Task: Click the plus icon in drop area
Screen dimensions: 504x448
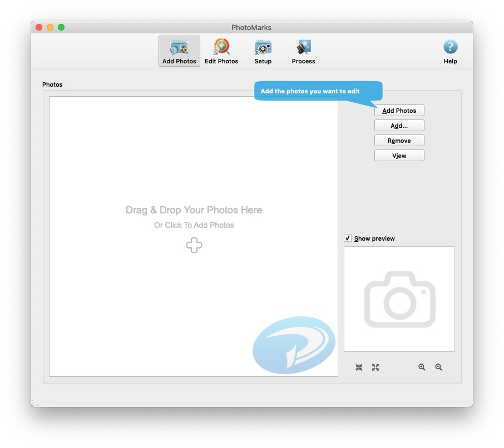Action: tap(194, 245)
